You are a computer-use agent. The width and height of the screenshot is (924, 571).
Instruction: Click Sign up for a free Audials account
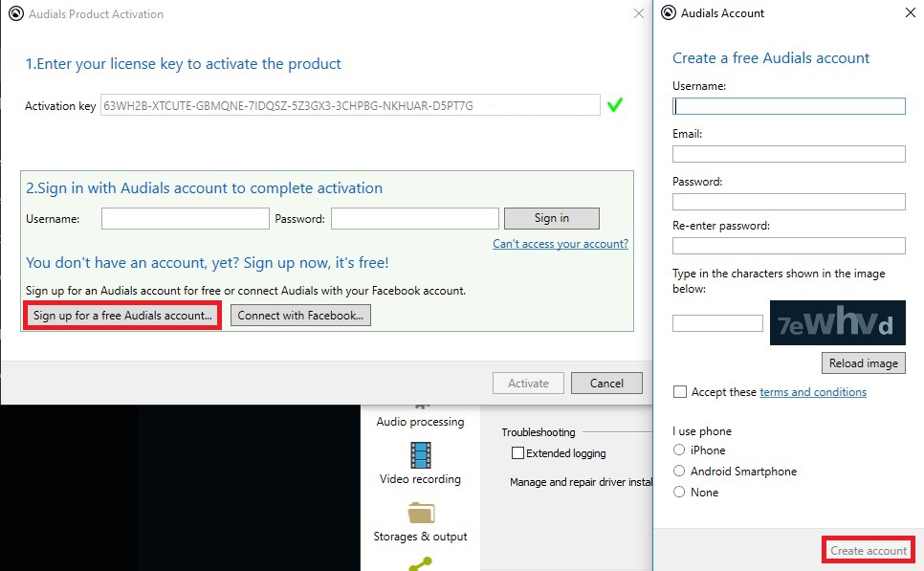[121, 315]
